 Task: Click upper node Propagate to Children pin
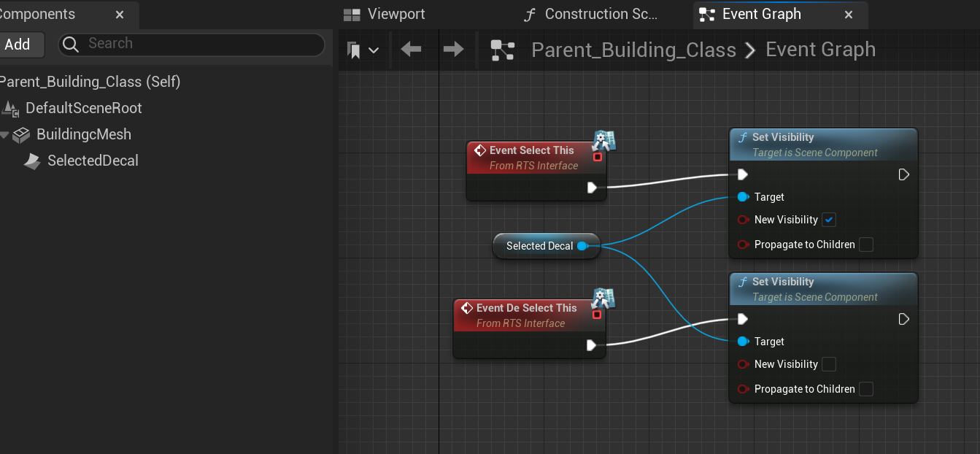click(x=743, y=245)
